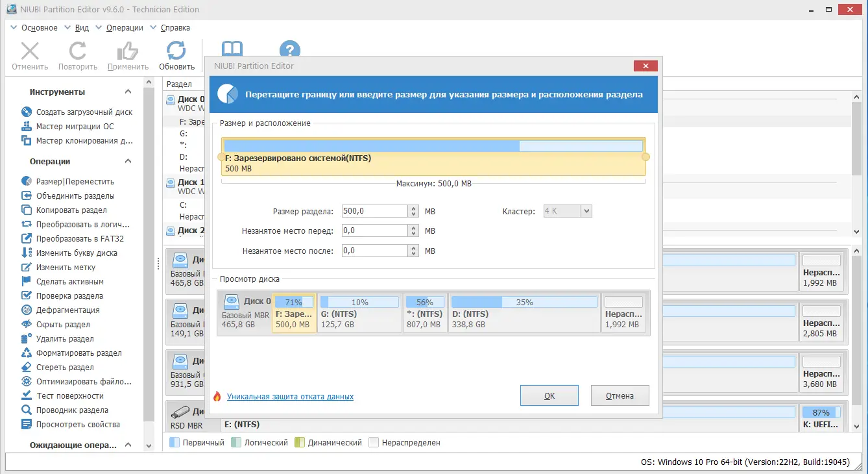The height and width of the screenshot is (474, 868).
Task: Click the Первичный legend color swatch
Action: [x=174, y=442]
